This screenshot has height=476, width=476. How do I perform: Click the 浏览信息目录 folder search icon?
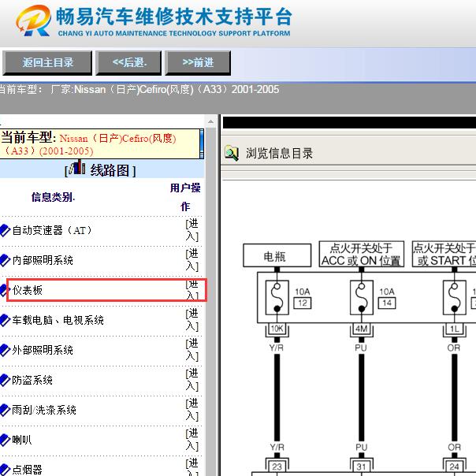[x=232, y=153]
